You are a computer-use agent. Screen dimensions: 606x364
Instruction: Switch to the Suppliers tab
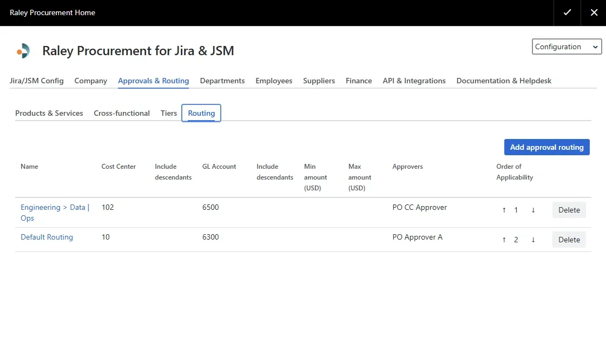319,81
